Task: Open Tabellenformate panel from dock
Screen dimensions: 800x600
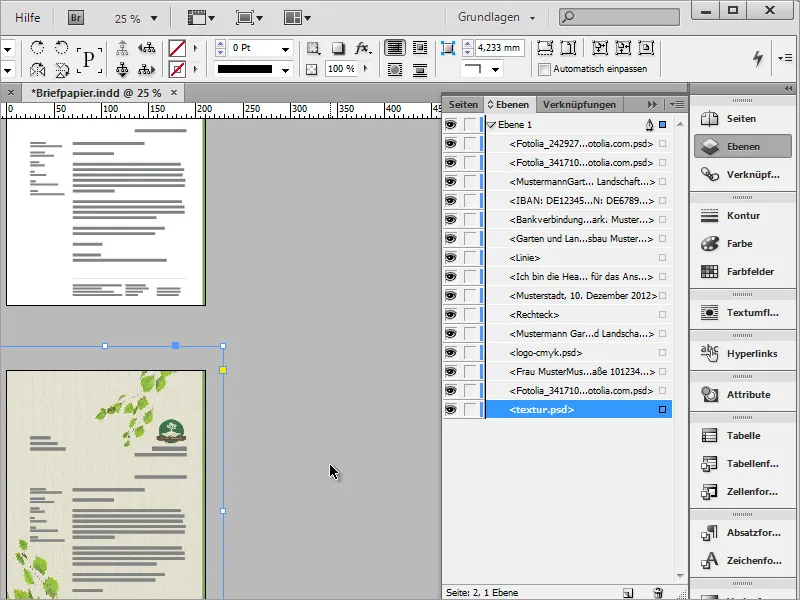Action: pyautogui.click(x=742, y=463)
